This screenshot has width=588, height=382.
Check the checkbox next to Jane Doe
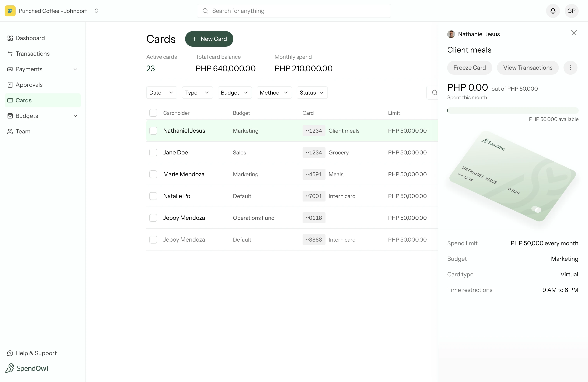[x=153, y=152]
